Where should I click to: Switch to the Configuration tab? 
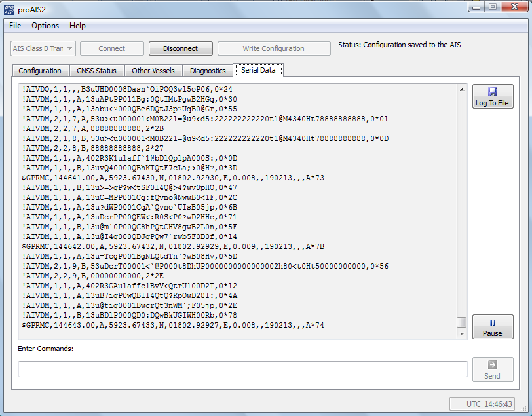tap(40, 71)
